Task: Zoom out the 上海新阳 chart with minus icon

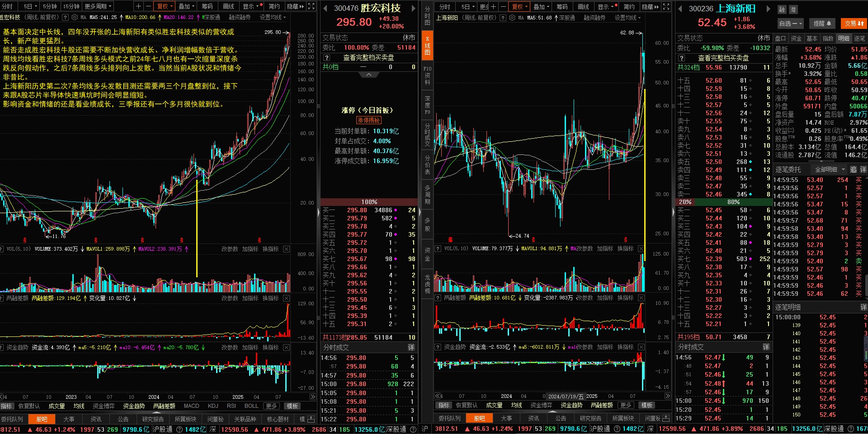Action: click(x=503, y=7)
